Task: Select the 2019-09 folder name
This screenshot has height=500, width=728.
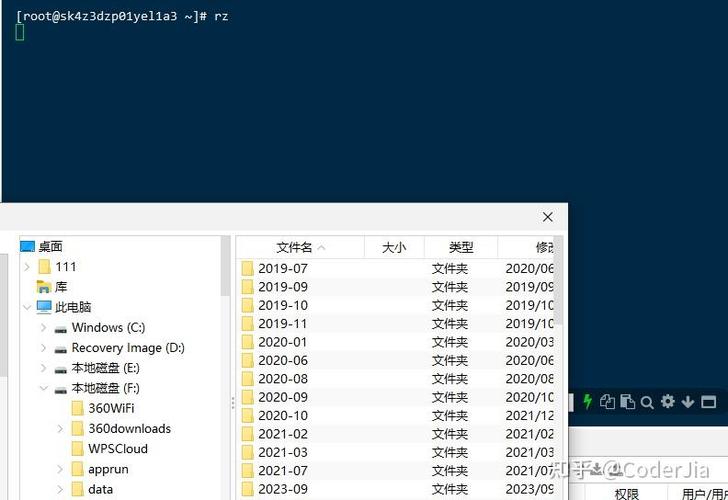Action: pyautogui.click(x=283, y=287)
